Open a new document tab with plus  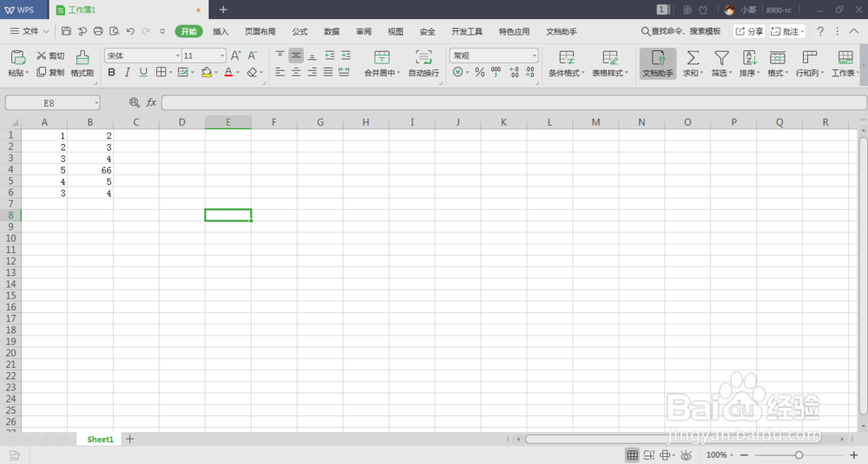pos(223,10)
